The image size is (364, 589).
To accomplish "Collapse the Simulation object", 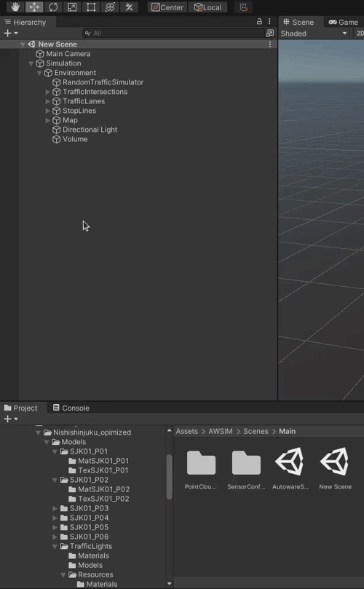I will [31, 63].
